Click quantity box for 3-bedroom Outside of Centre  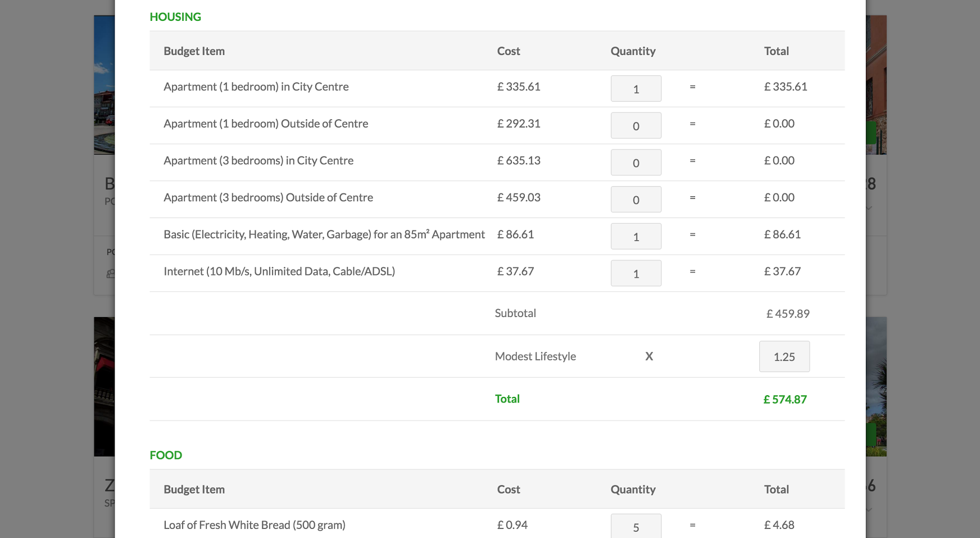coord(636,200)
